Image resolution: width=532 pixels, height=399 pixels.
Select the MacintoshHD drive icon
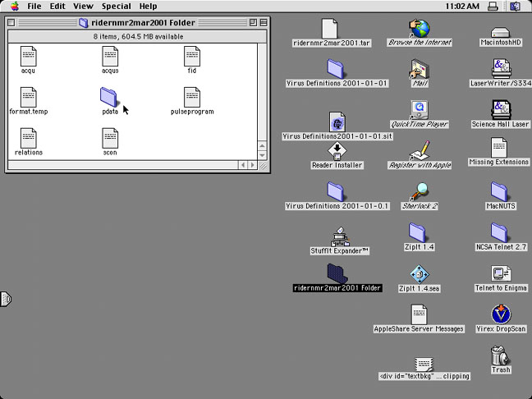501,29
